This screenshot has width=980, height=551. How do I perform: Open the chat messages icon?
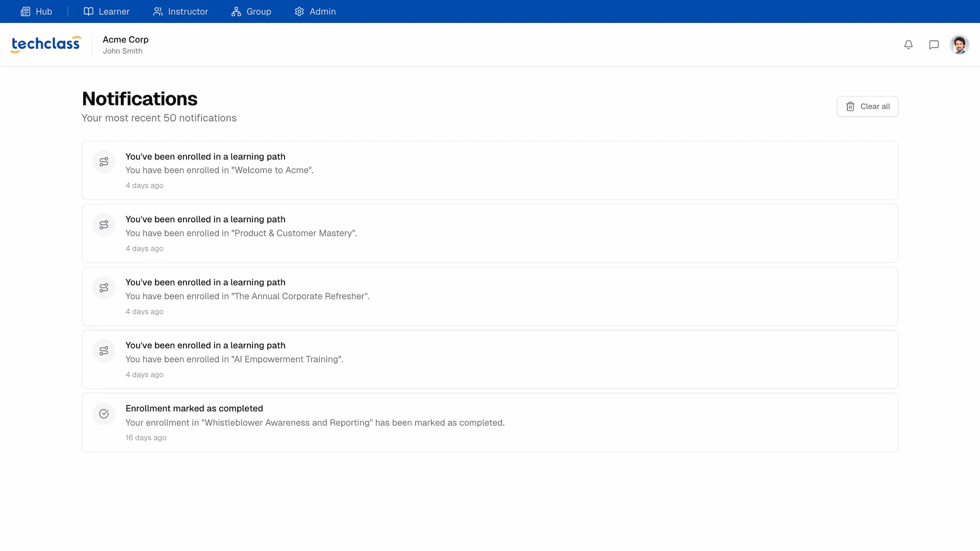coord(933,44)
